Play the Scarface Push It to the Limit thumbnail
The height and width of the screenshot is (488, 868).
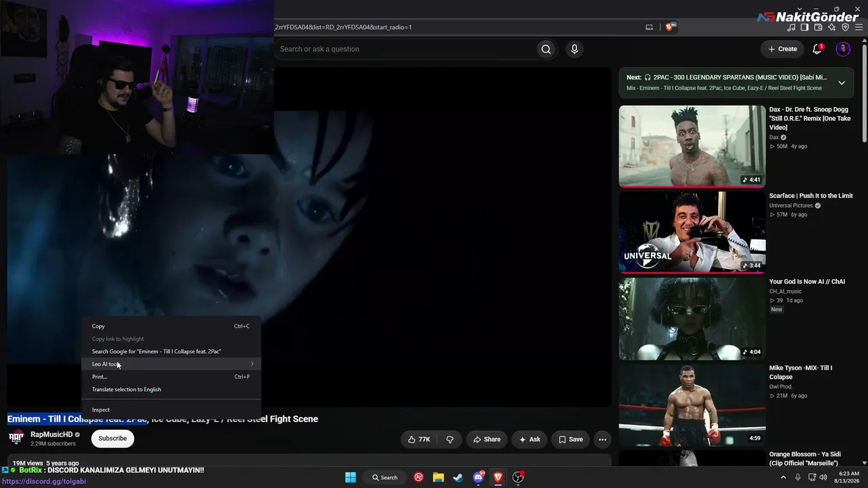[x=692, y=232]
